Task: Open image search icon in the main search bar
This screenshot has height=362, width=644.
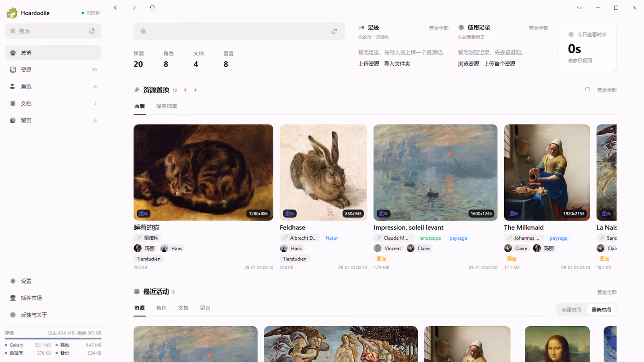Action: pyautogui.click(x=334, y=31)
